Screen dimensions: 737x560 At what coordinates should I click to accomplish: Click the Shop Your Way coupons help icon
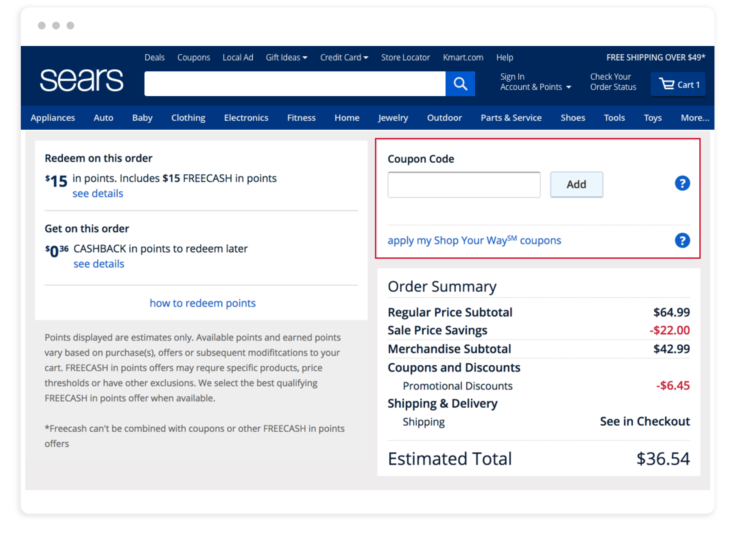(x=682, y=240)
